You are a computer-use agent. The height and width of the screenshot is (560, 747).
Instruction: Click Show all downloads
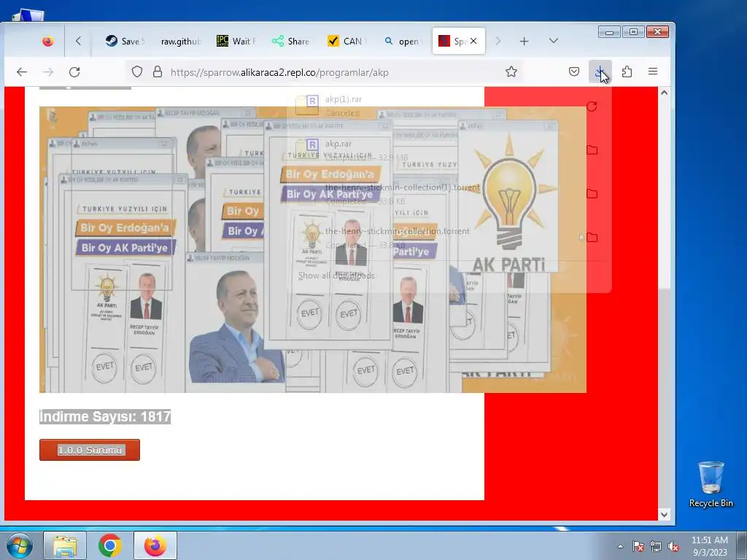click(x=336, y=275)
